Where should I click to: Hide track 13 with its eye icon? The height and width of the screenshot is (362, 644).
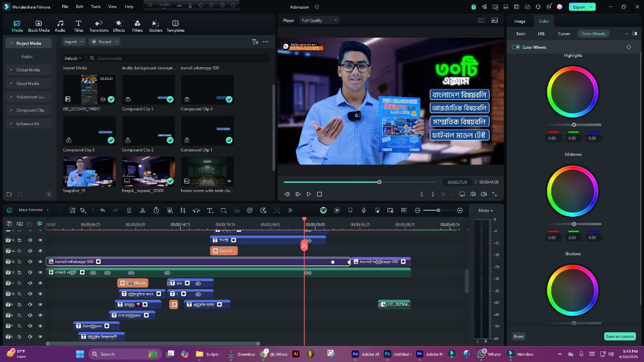(40, 261)
